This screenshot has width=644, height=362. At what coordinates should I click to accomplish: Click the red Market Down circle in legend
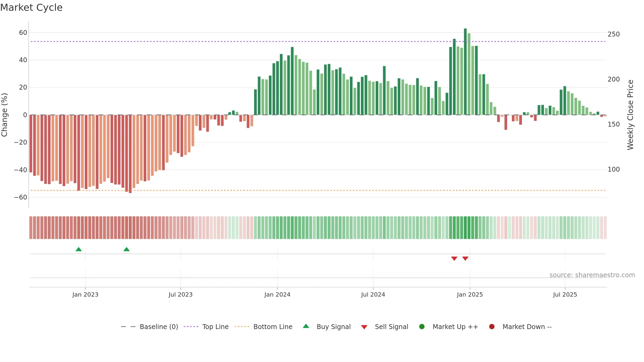click(x=492, y=327)
